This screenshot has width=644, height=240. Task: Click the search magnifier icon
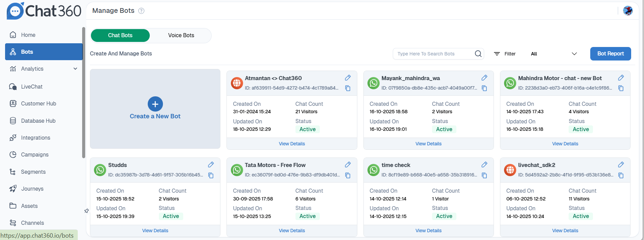click(x=478, y=54)
